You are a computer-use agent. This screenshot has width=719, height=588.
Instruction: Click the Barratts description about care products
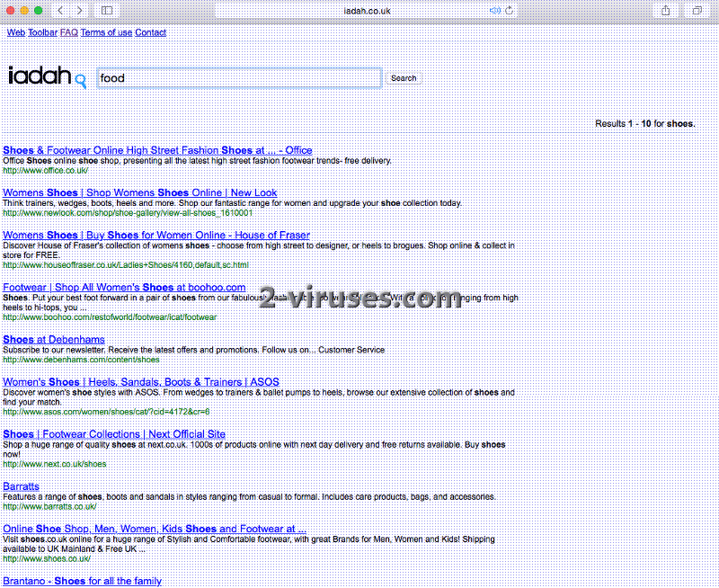click(249, 496)
